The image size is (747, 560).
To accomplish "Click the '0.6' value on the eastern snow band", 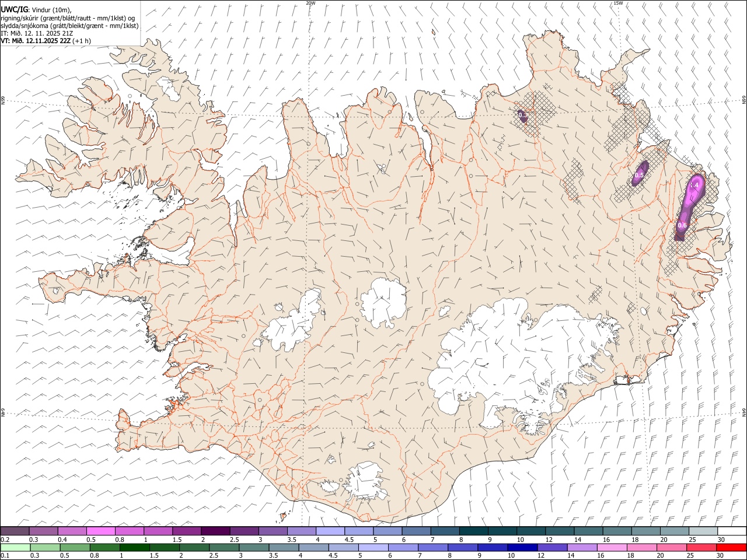I will point(682,225).
